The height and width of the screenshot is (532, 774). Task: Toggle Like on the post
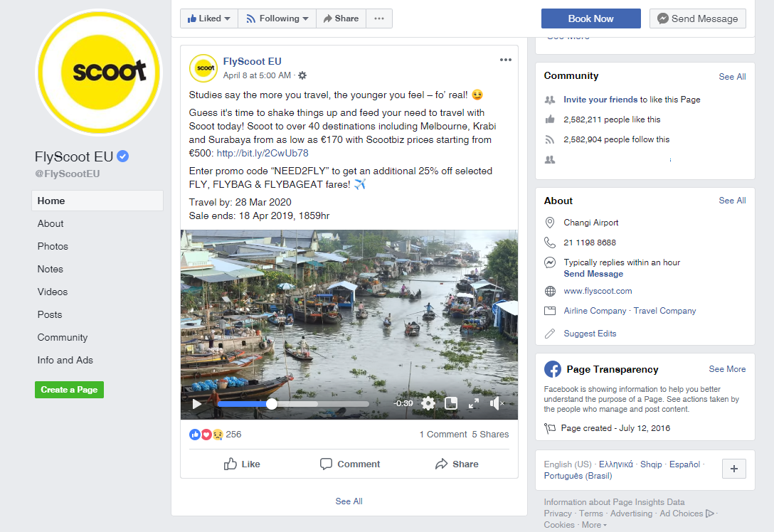(x=242, y=464)
